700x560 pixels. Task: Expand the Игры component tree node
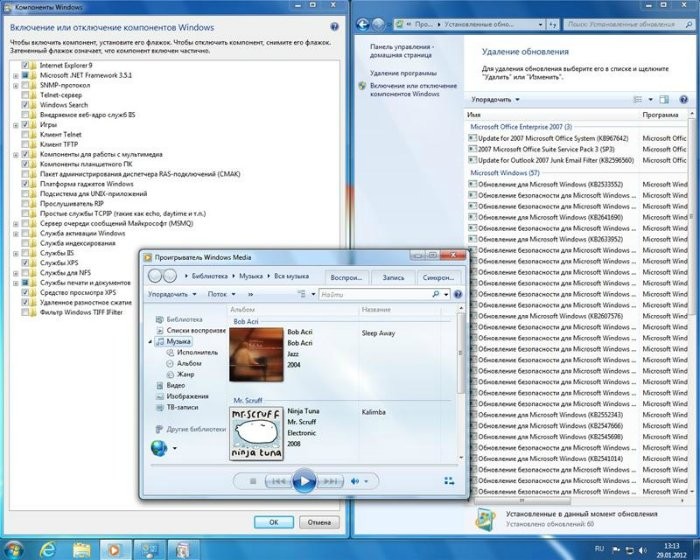[x=16, y=125]
